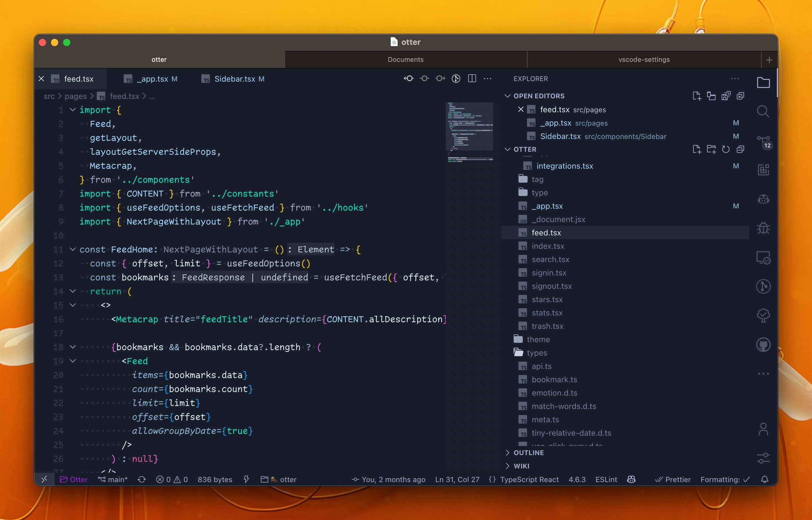Switch to the Documents window tab

[406, 59]
